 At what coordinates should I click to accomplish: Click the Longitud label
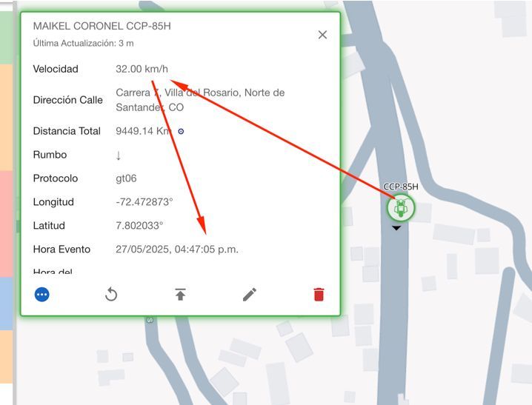[53, 202]
